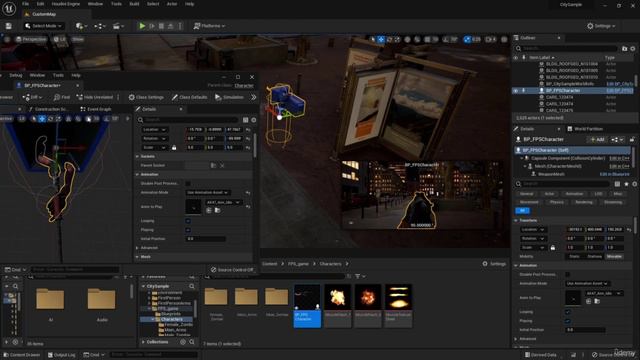Save the current level using toolbar save icon
This screenshot has height=360, width=640.
[9, 26]
